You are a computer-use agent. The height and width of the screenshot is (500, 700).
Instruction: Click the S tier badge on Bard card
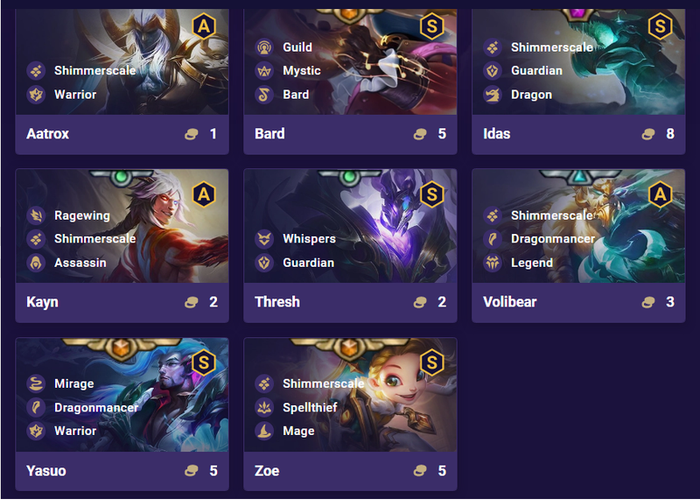(432, 26)
